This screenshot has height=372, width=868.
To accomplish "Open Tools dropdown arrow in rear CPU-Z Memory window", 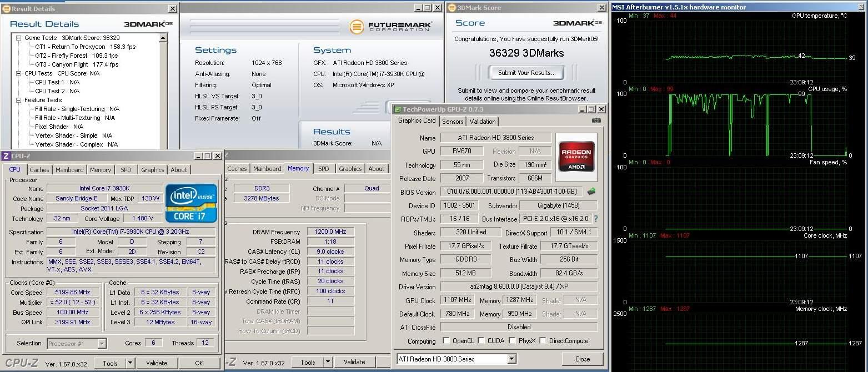I will coord(328,362).
